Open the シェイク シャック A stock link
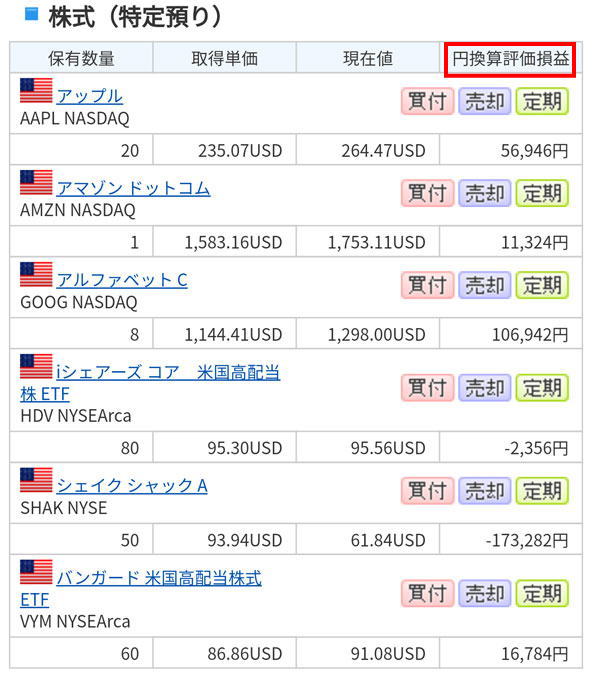The width and height of the screenshot is (600, 683). (x=132, y=485)
